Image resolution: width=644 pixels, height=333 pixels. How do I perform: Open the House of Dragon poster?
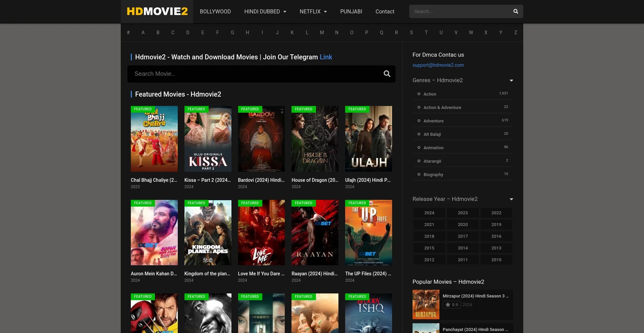[315, 139]
